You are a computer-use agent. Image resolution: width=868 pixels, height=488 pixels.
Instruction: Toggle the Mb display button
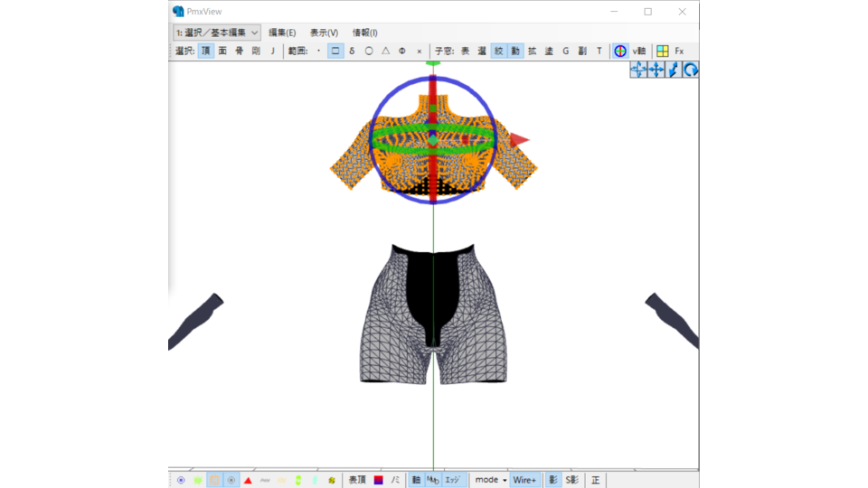point(433,480)
